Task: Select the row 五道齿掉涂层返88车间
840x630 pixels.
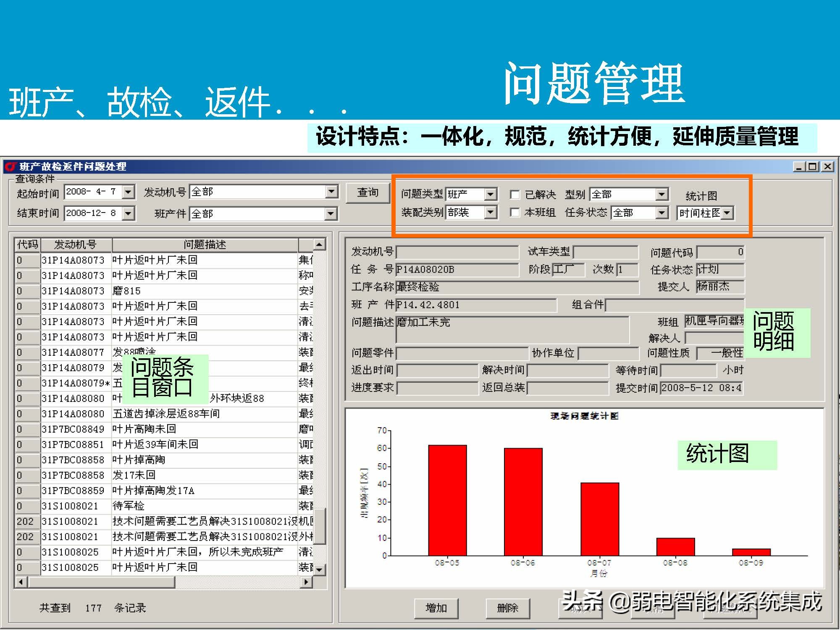Action: click(164, 414)
